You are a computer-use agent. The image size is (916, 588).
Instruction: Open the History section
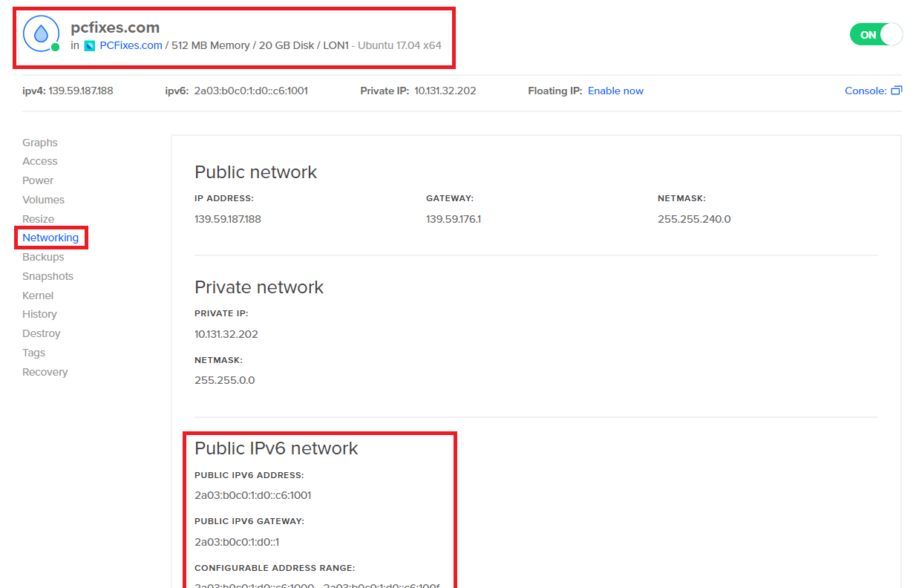(39, 314)
